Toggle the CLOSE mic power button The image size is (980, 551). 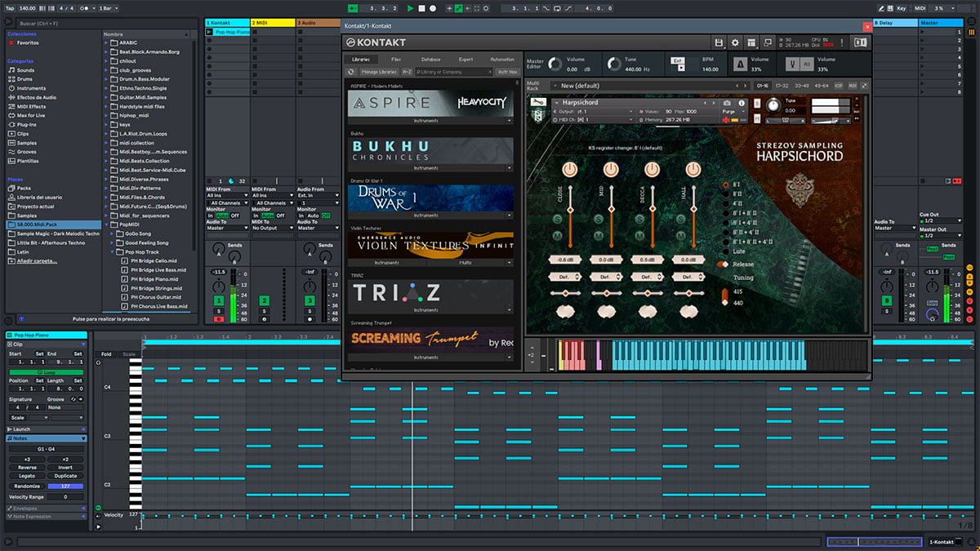pos(569,169)
